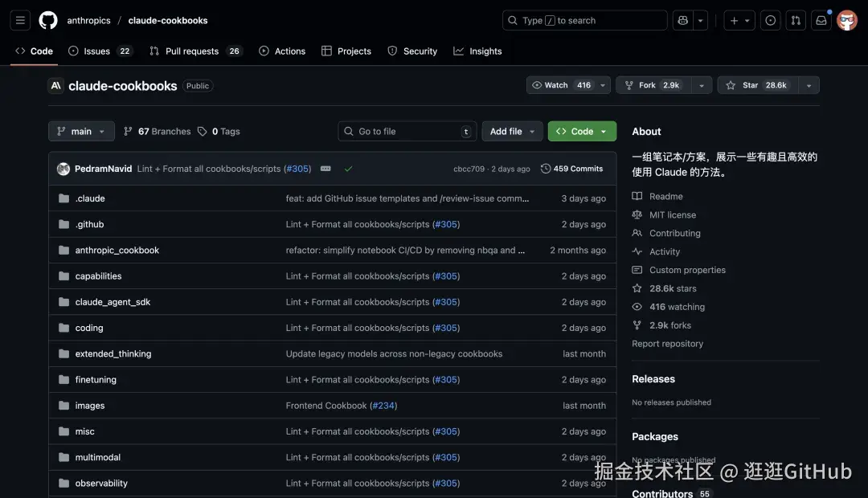
Task: View the 28.6k stars link
Action: tap(665, 288)
